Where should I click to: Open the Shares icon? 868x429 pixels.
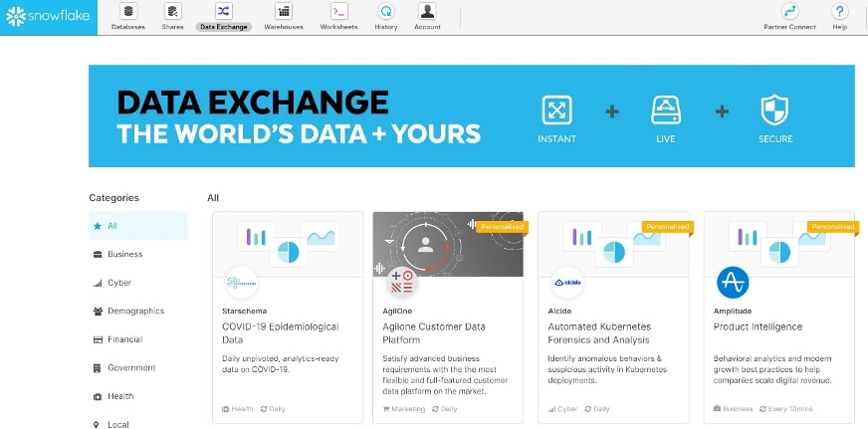pyautogui.click(x=173, y=11)
